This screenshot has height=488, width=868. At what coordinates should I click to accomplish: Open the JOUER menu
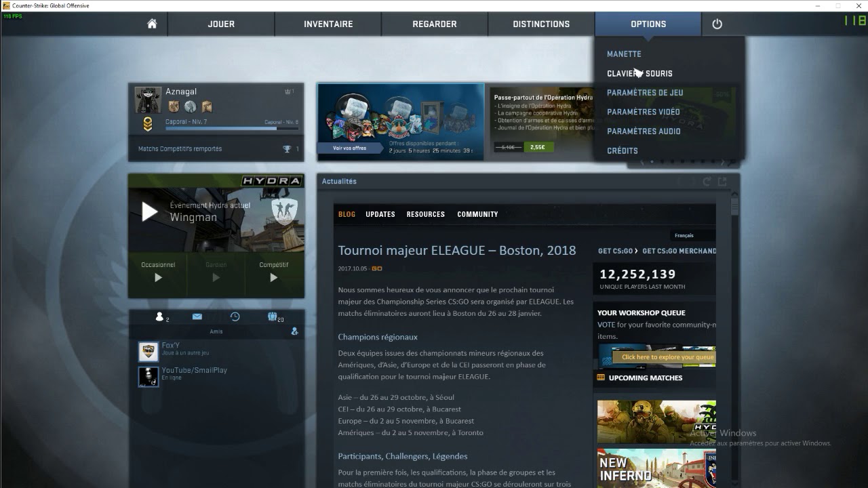click(x=221, y=24)
